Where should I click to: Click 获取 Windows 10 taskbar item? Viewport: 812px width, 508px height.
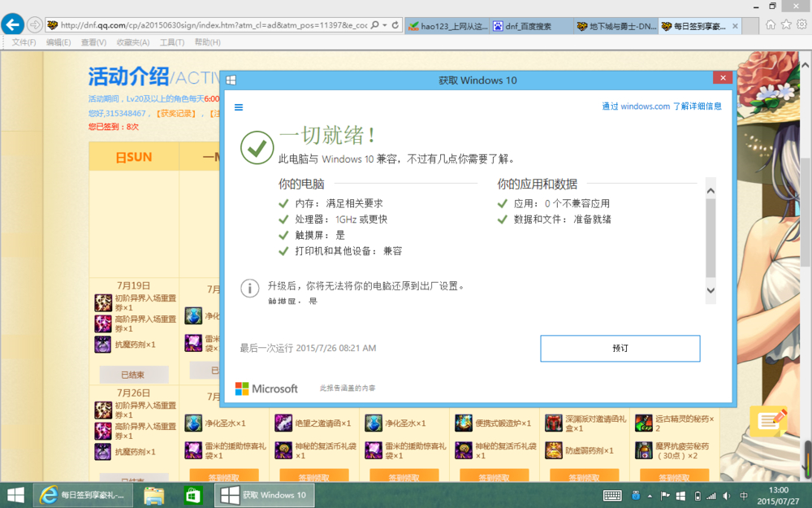(x=264, y=496)
